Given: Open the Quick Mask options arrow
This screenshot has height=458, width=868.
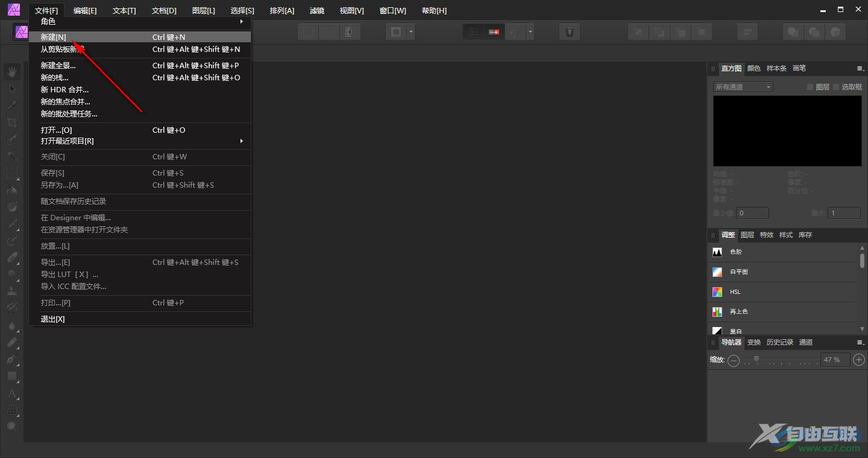Looking at the screenshot, I should [x=410, y=32].
